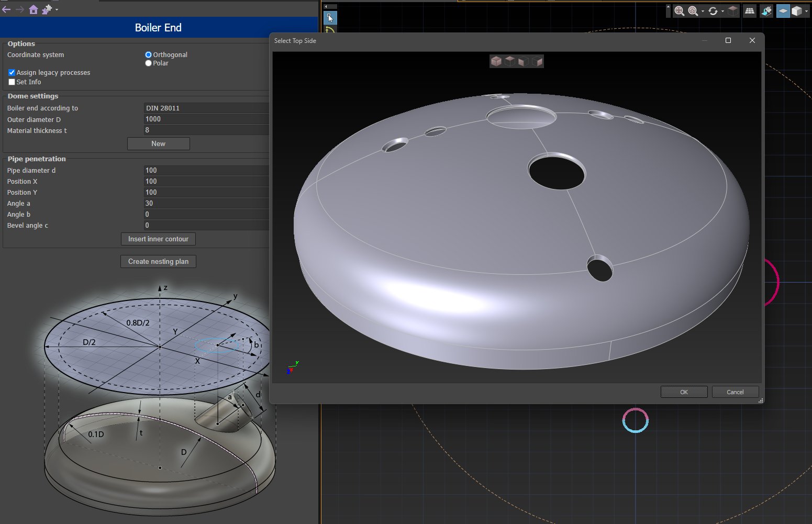Click Create nesting plan button
The image size is (812, 524).
click(158, 261)
